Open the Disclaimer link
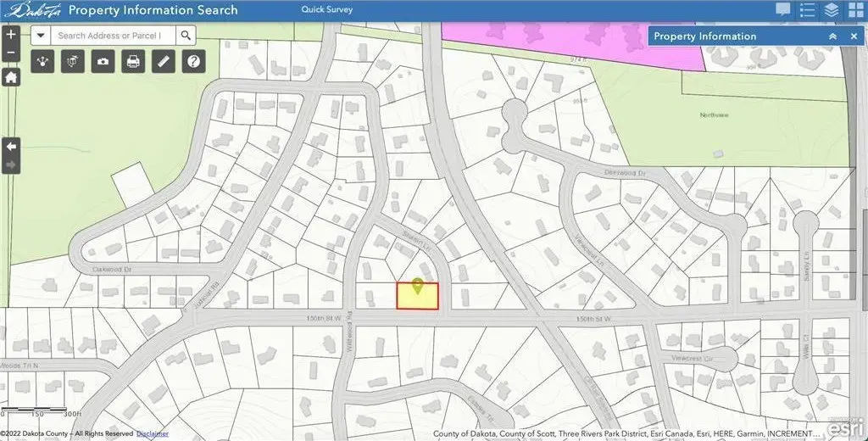The height and width of the screenshot is (441, 868). (153, 433)
